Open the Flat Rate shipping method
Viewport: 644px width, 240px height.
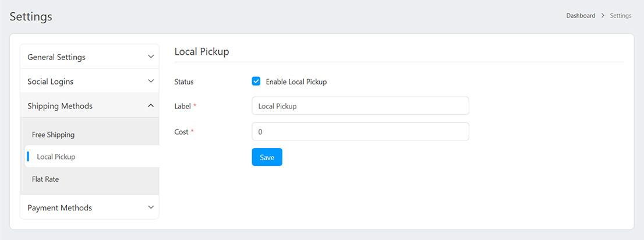point(45,179)
